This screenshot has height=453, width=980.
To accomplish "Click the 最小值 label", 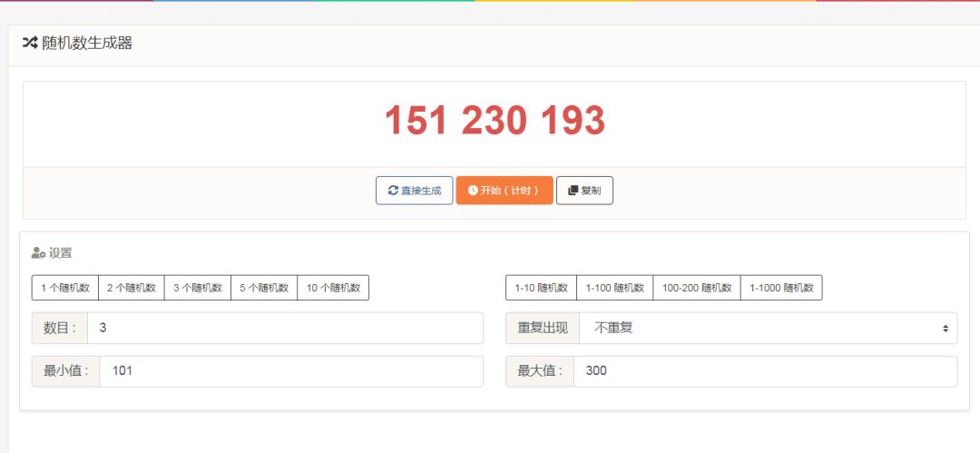I will (66, 371).
